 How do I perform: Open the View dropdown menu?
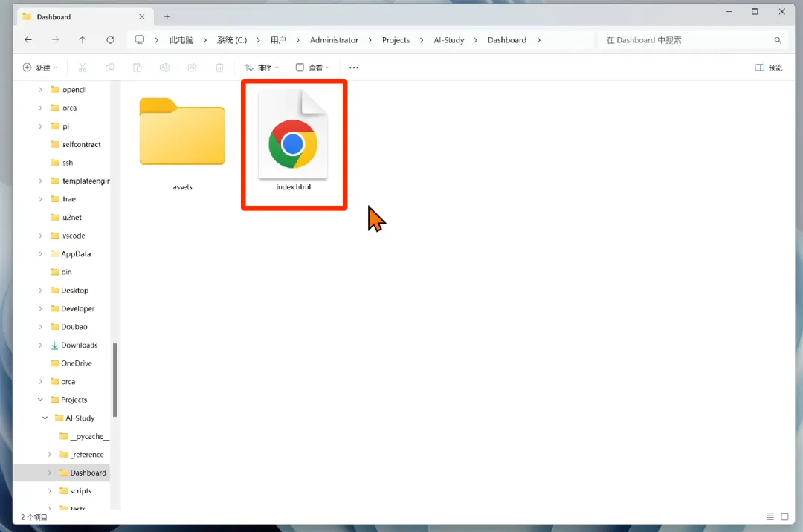(313, 68)
